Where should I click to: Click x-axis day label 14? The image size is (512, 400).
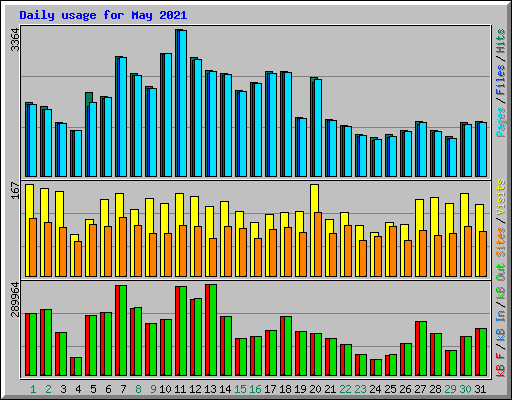click(225, 389)
